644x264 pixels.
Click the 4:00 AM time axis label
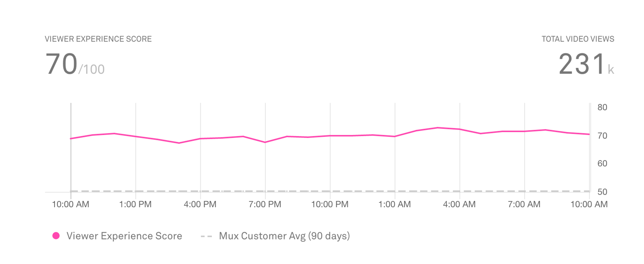pos(459,204)
